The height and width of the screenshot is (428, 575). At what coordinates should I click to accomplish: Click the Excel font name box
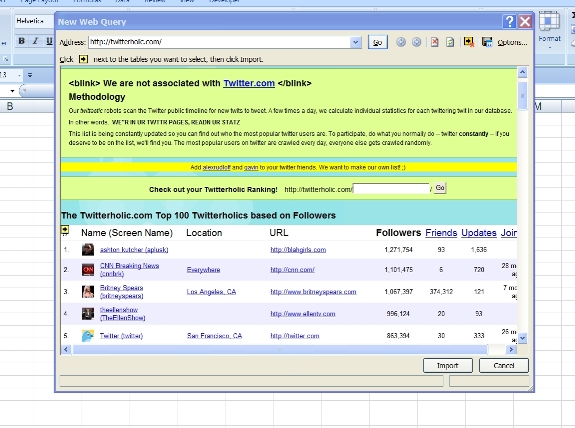(34, 21)
